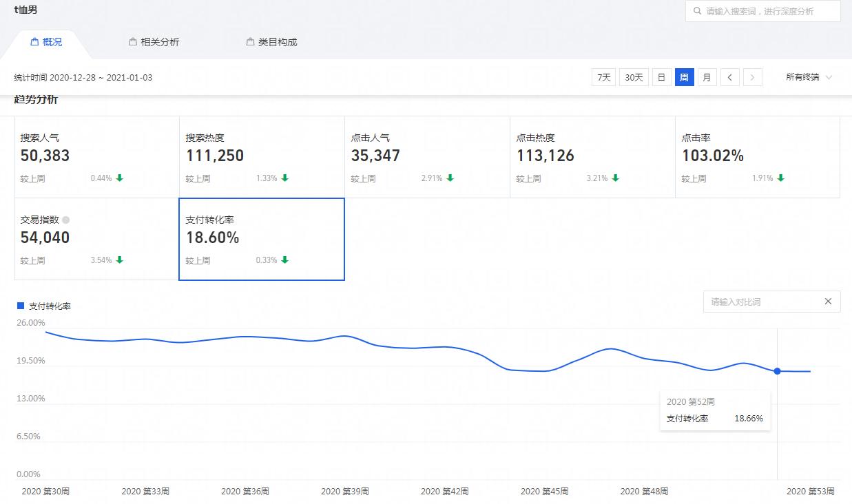The image size is (852, 504).
Task: Click the 概况 panel icon
Action: (35, 41)
